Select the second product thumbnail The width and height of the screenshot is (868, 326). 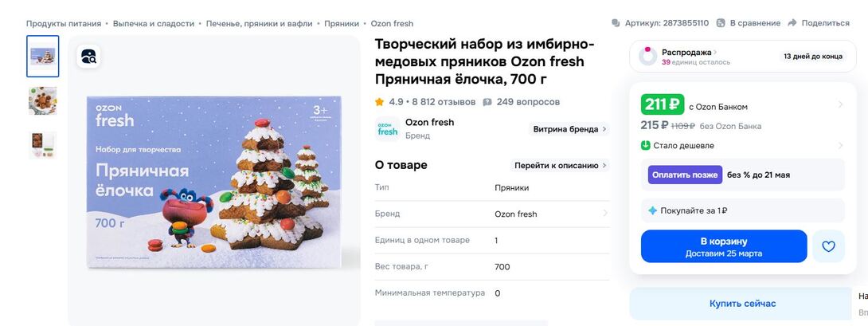click(x=43, y=101)
